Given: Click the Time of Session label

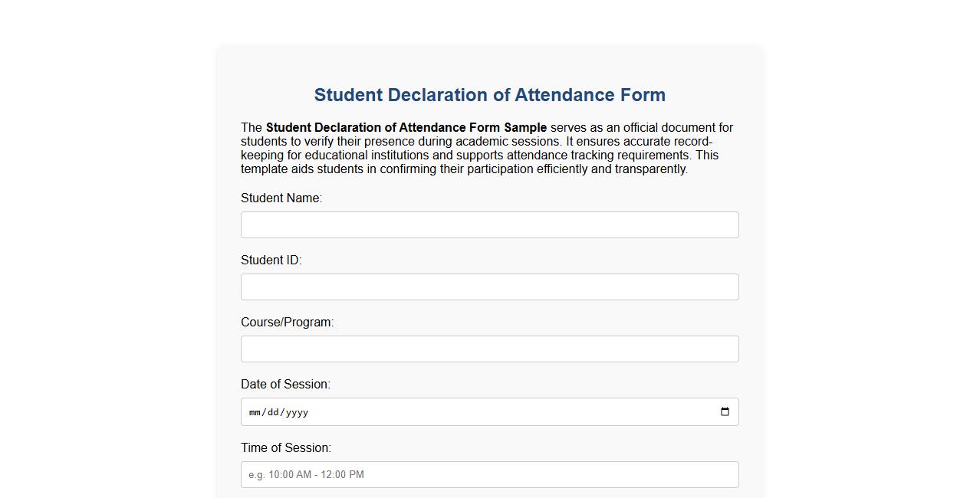Looking at the screenshot, I should point(286,447).
